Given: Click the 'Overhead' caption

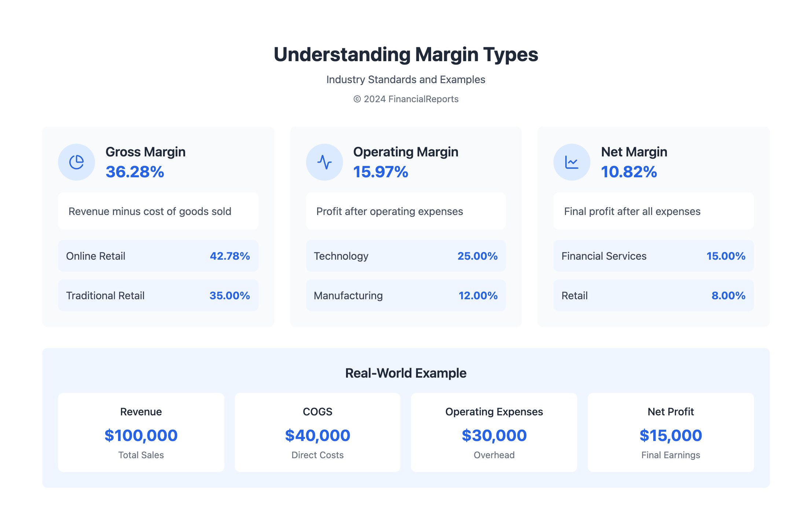Looking at the screenshot, I should 494,455.
